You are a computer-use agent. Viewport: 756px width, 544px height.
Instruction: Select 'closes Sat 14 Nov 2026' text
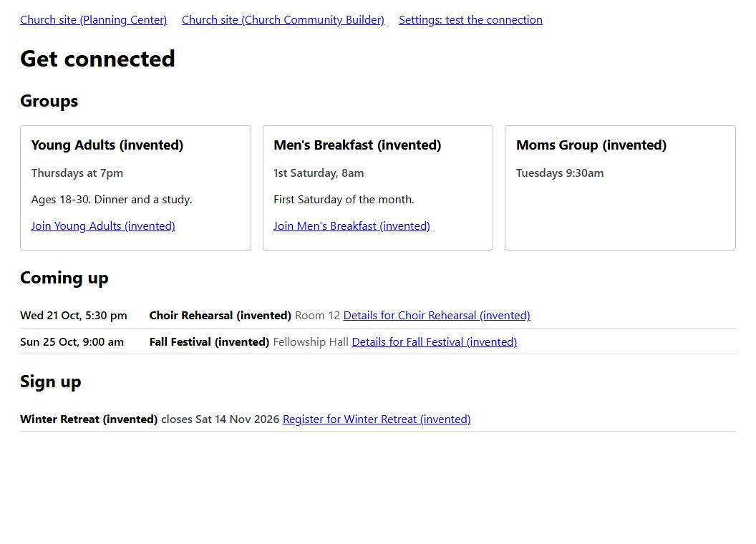pos(220,419)
